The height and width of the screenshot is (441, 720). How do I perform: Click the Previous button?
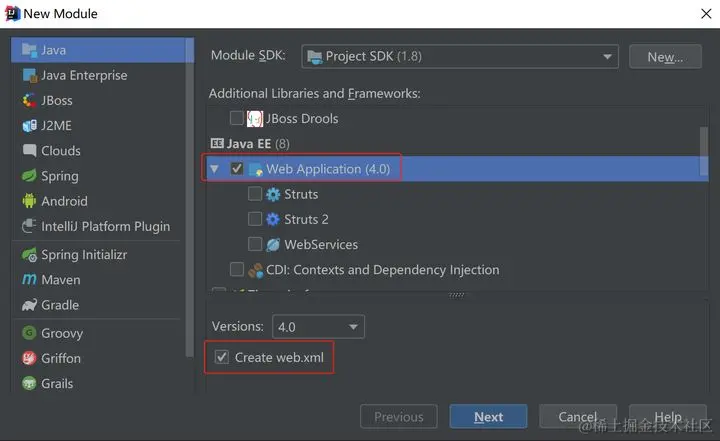[x=399, y=417]
